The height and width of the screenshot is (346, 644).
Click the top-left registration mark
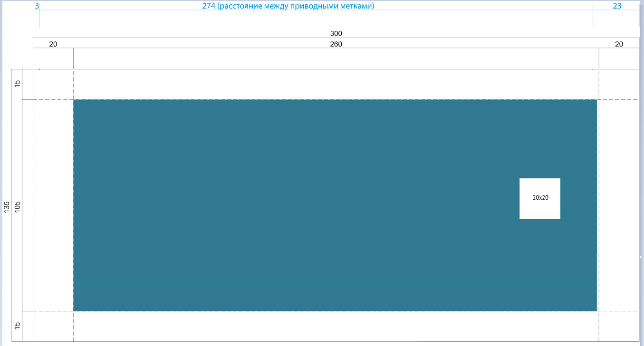39,69
